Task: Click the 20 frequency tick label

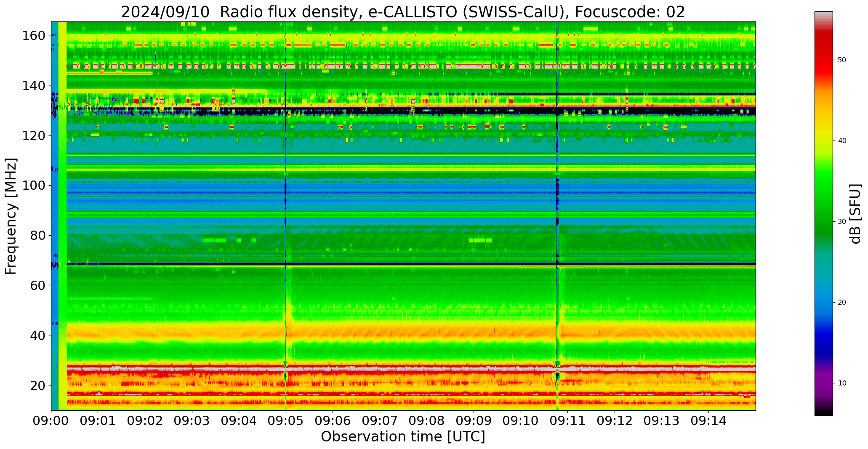Action: (x=37, y=385)
